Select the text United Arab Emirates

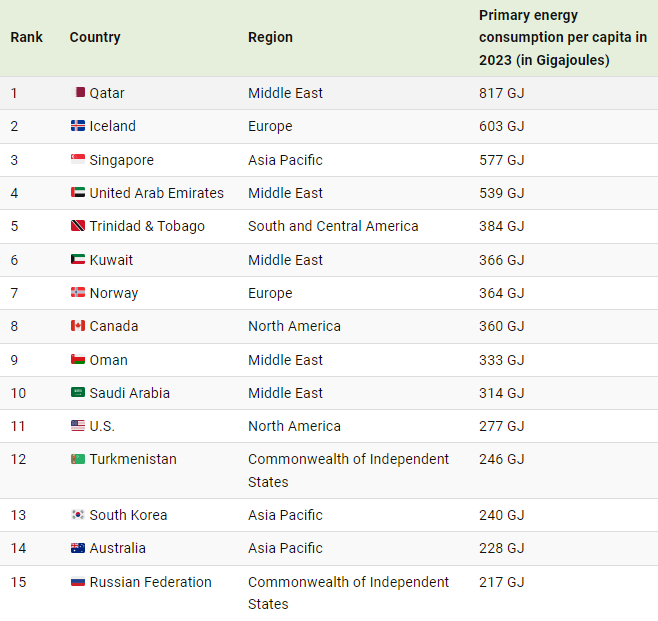coord(157,193)
